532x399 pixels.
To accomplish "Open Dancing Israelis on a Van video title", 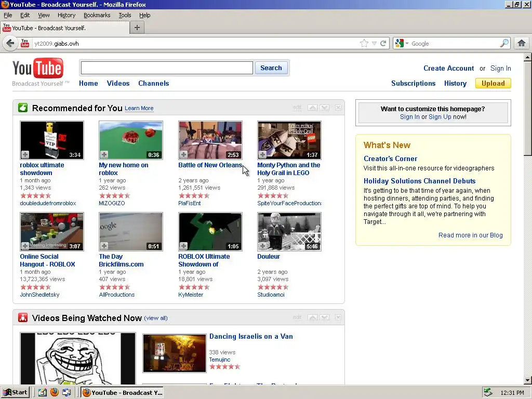I will (x=251, y=336).
